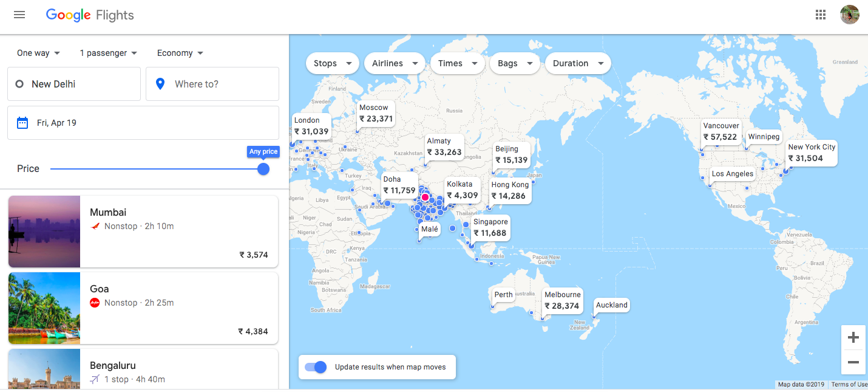Open the 1 passenger dropdown

109,53
